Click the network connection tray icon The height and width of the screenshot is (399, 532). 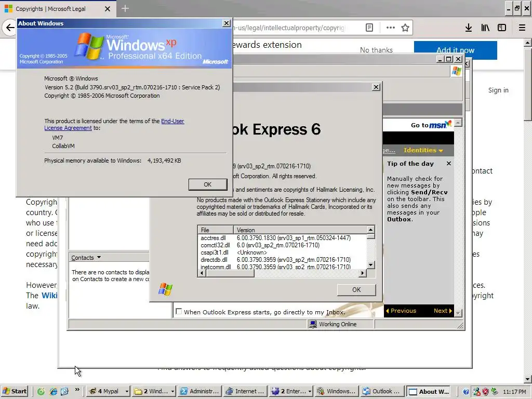tap(476, 392)
